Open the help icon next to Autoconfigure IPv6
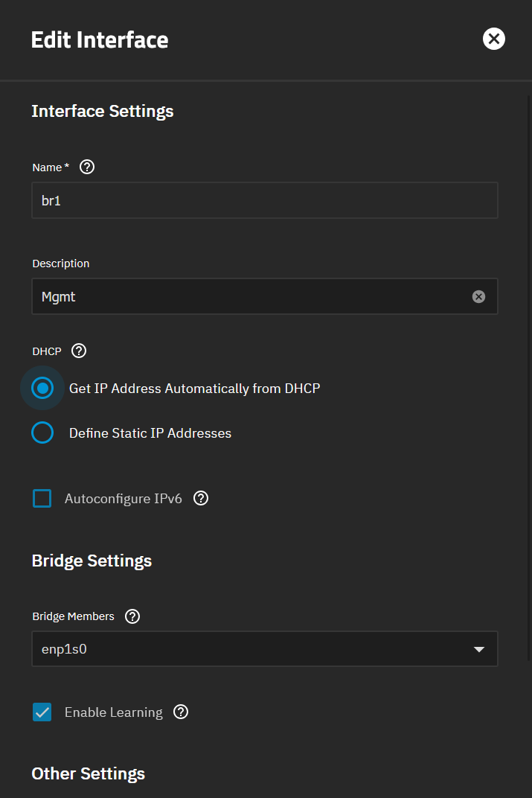 pos(201,499)
